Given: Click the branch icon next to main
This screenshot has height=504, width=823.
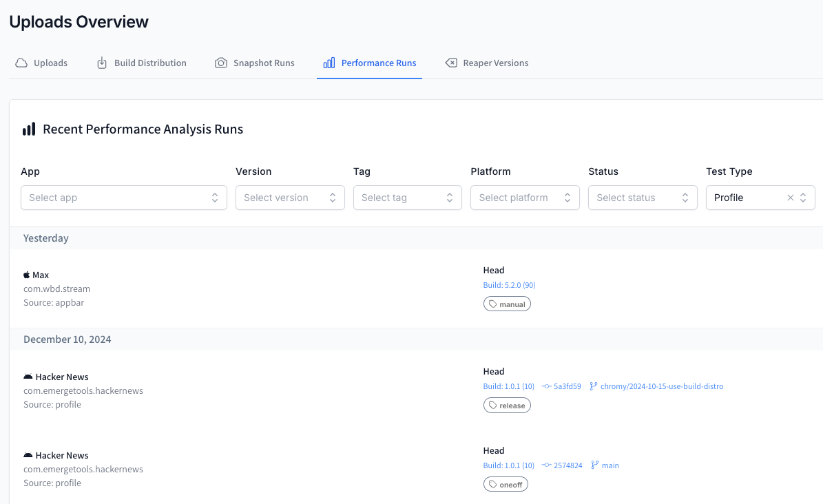Looking at the screenshot, I should 594,465.
